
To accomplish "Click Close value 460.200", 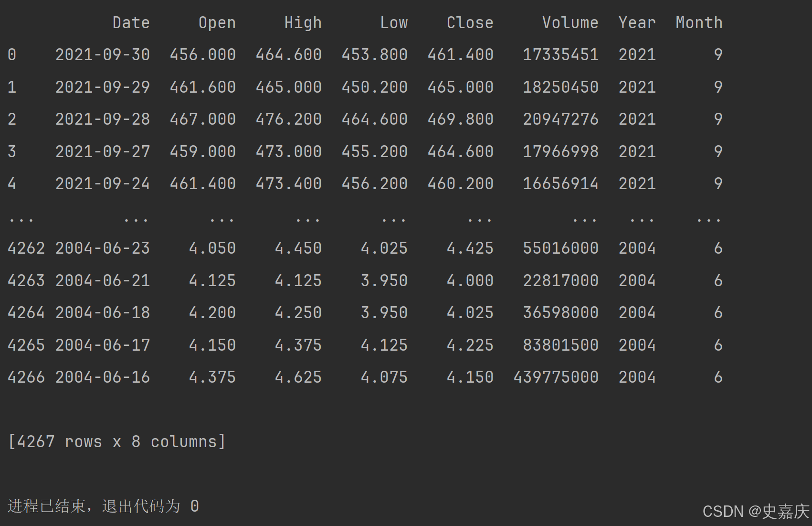I will pyautogui.click(x=461, y=183).
